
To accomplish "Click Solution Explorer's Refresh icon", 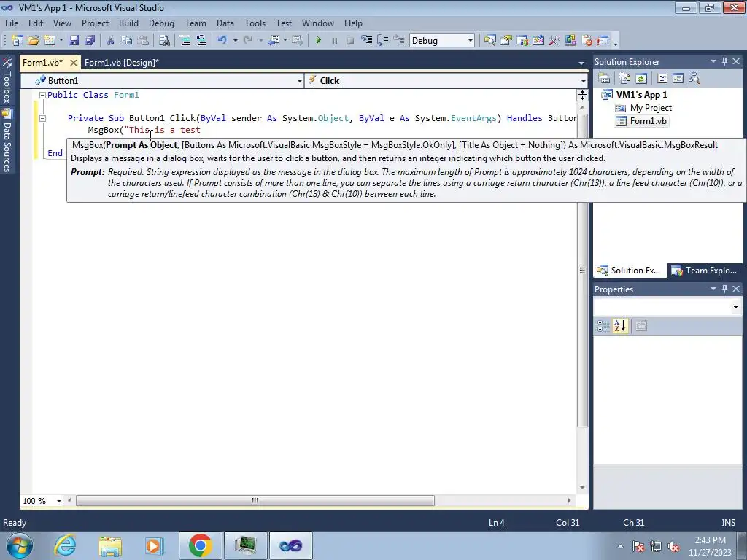I will point(641,78).
